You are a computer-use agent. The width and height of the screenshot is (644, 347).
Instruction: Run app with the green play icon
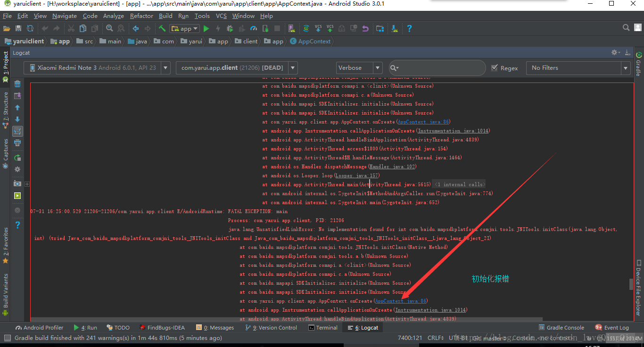[206, 29]
